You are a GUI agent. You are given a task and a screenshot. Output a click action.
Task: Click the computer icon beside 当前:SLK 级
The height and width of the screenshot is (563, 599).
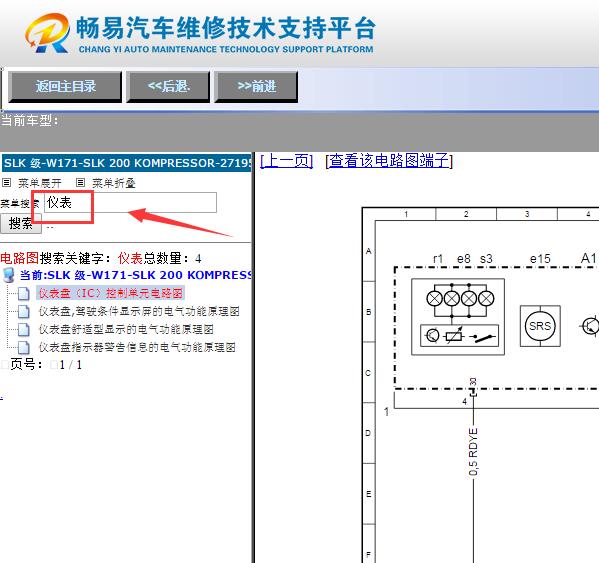(8, 275)
